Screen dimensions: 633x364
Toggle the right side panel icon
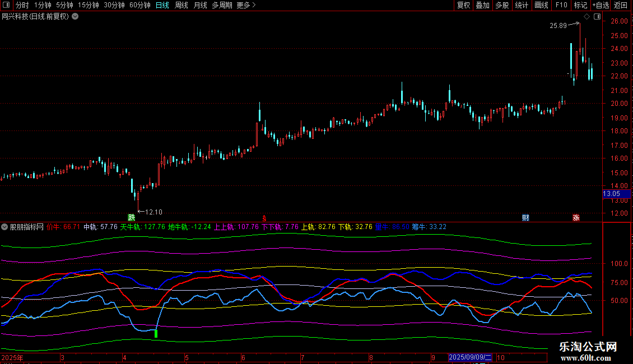pos(597,17)
